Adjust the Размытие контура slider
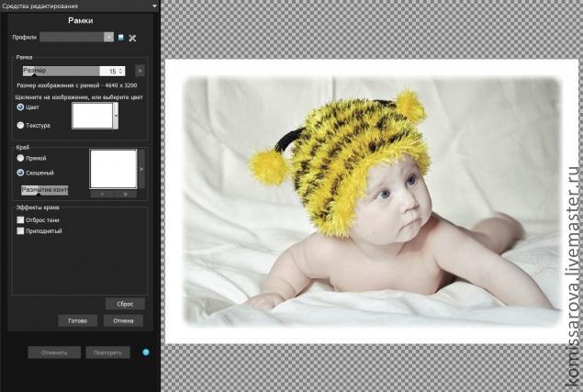This screenshot has height=392, width=583. pos(45,190)
